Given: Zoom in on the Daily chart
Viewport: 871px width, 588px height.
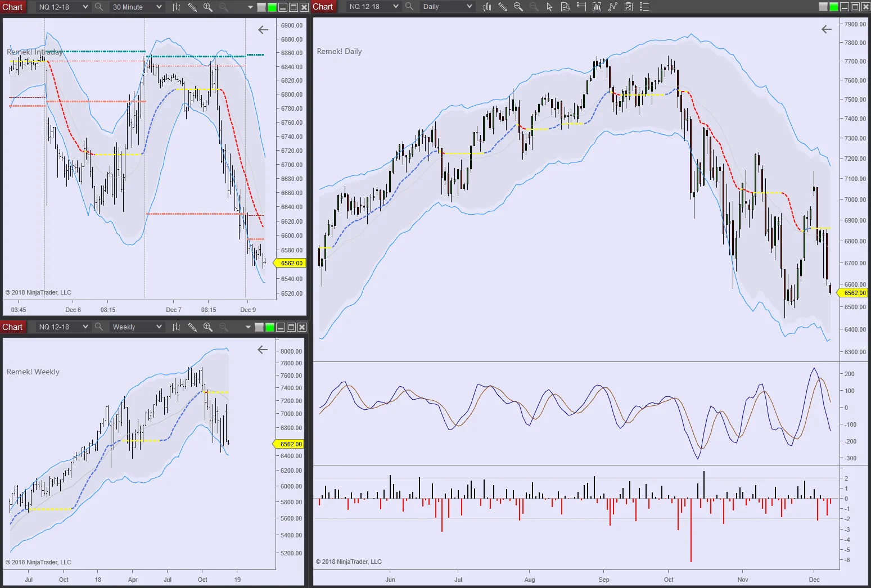Looking at the screenshot, I should [518, 7].
